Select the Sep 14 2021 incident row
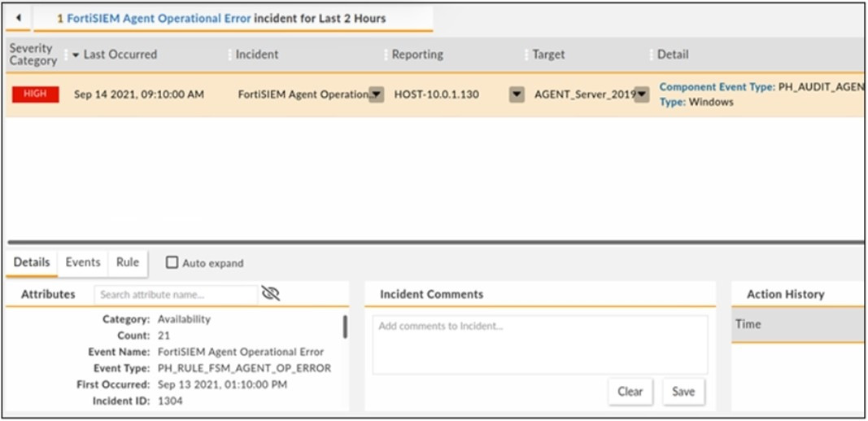 click(x=139, y=94)
